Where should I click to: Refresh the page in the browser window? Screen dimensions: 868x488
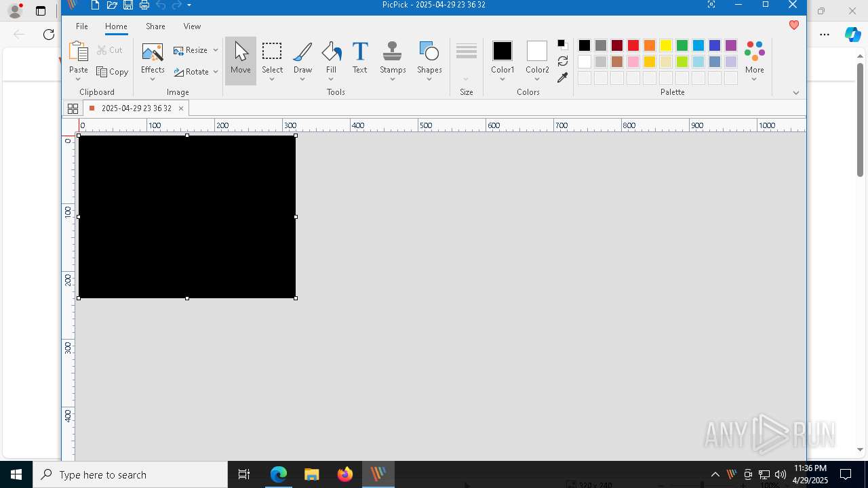point(48,35)
